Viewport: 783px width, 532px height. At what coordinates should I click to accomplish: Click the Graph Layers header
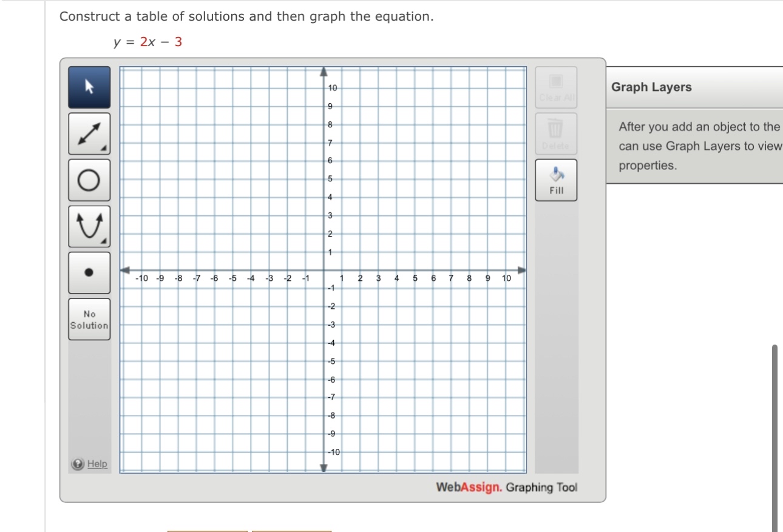(x=652, y=87)
